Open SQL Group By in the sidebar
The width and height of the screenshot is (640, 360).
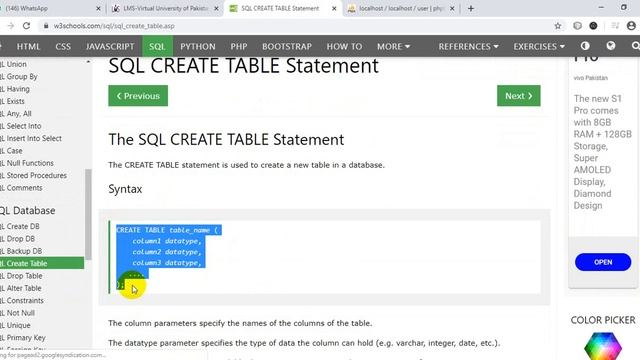[x=41, y=76]
